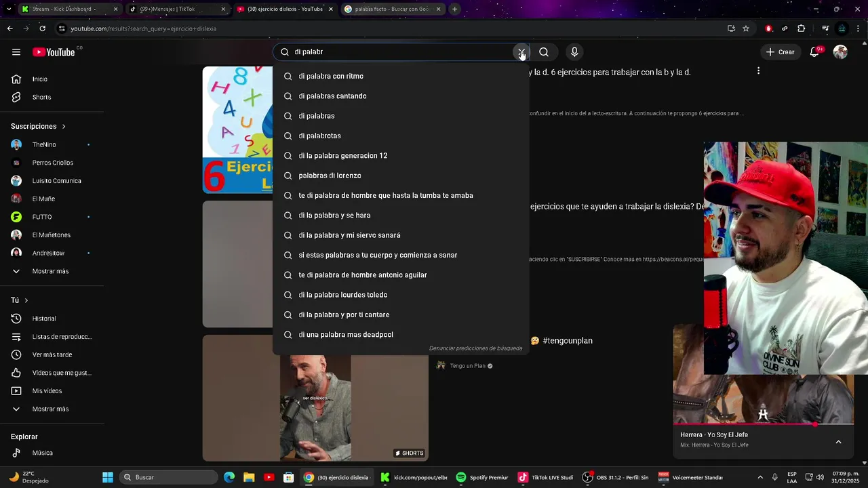868x488 pixels.
Task: Click inside the YouTube search field
Action: point(400,52)
